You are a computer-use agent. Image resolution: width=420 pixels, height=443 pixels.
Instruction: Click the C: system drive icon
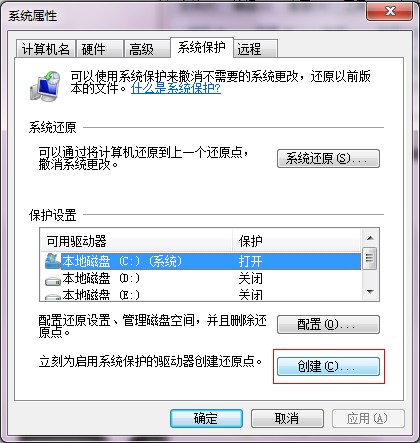(x=53, y=261)
